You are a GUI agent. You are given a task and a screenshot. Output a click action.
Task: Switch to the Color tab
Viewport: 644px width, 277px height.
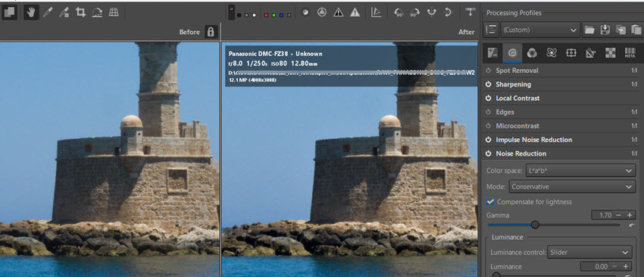pyautogui.click(x=532, y=52)
